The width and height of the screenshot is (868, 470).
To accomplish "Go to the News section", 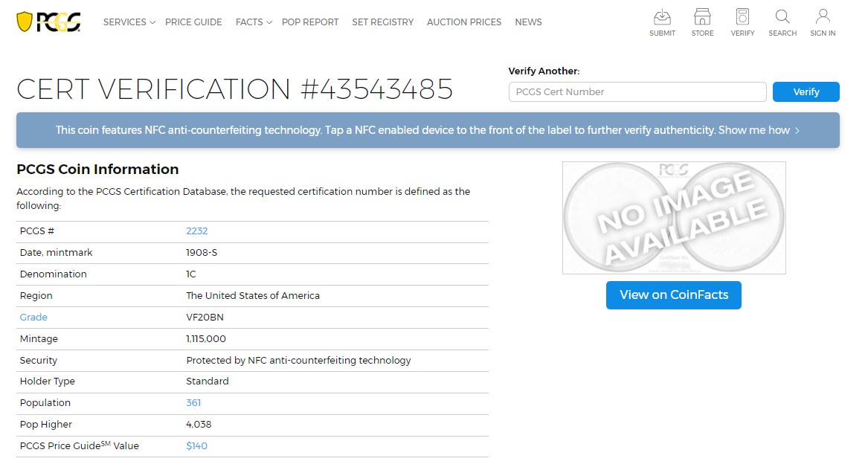I will (528, 22).
